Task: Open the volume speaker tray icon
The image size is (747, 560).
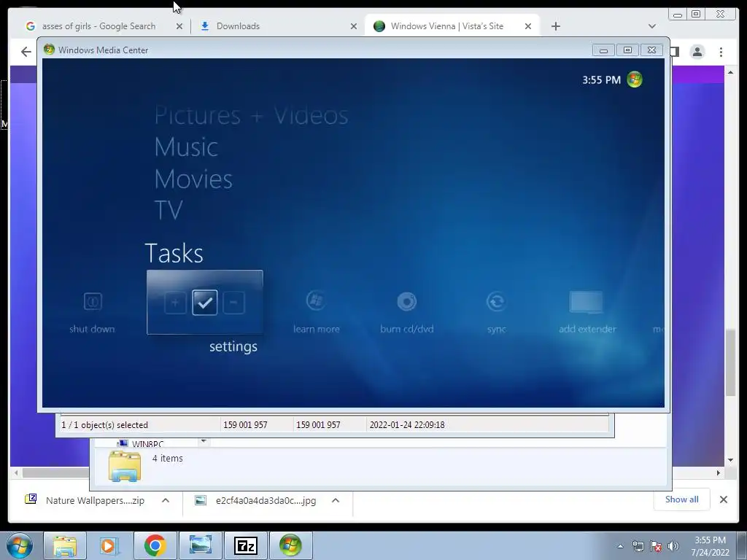Action: [x=673, y=546]
